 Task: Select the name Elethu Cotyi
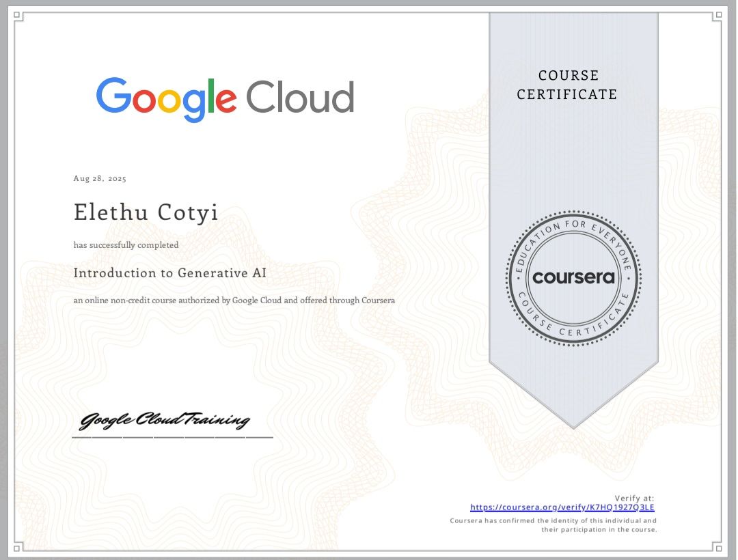click(146, 212)
